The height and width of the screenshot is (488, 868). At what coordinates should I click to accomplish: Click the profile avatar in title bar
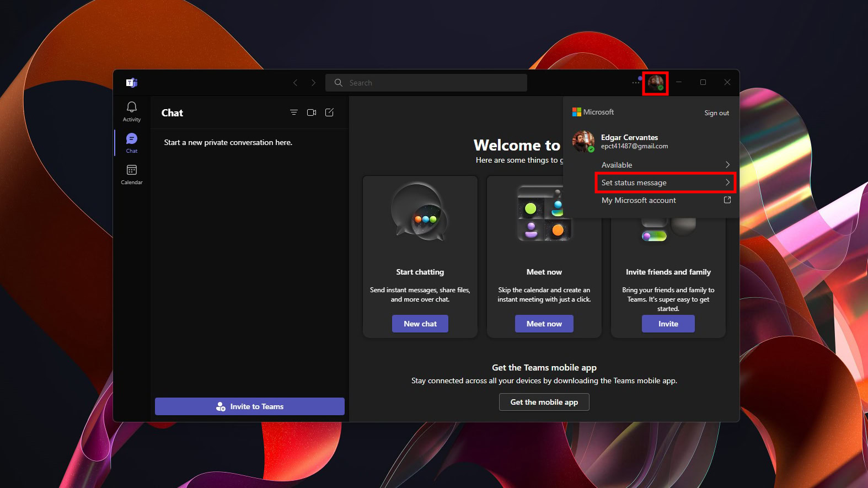coord(655,83)
